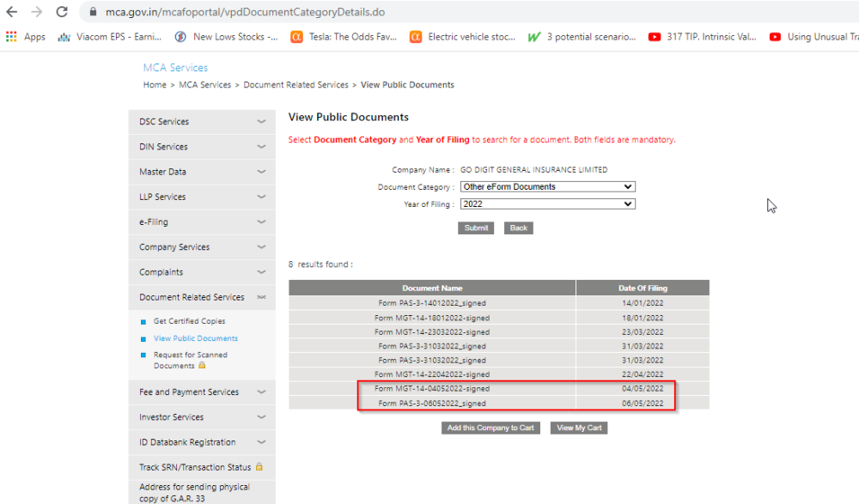This screenshot has width=859, height=504.
Task: Open Get Certified Copies link
Action: (x=190, y=321)
